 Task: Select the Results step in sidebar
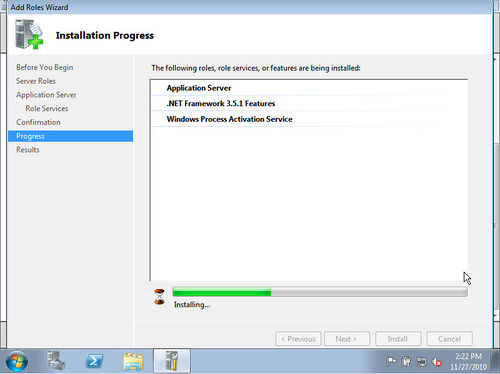(x=28, y=150)
